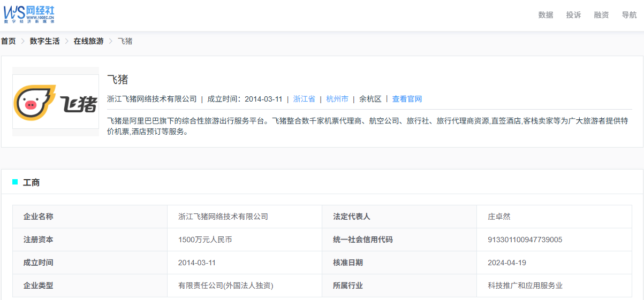The height and width of the screenshot is (300, 644).
Task: Select the 法定代表人 label cell
Action: (399, 217)
